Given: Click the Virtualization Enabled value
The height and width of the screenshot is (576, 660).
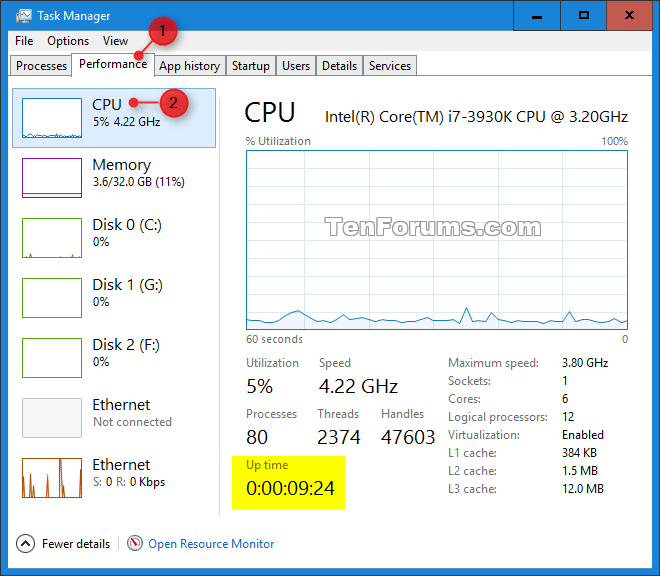Looking at the screenshot, I should [x=583, y=435].
